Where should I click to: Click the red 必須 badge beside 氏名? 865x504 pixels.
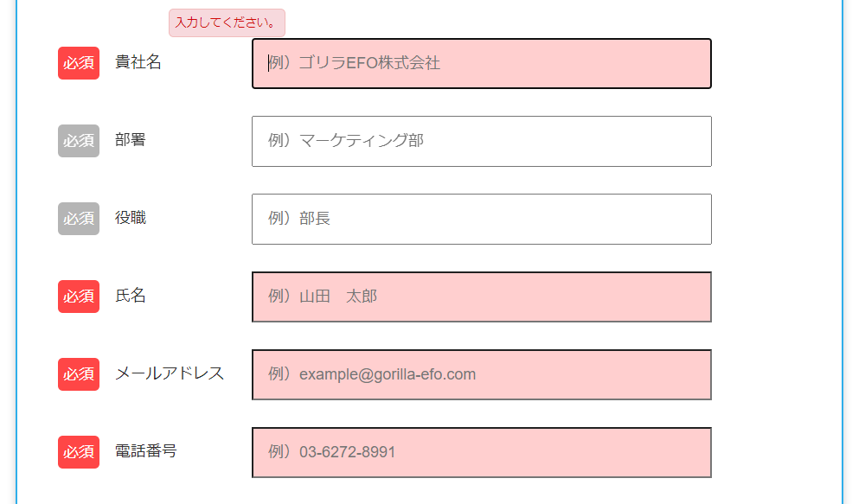coord(78,297)
